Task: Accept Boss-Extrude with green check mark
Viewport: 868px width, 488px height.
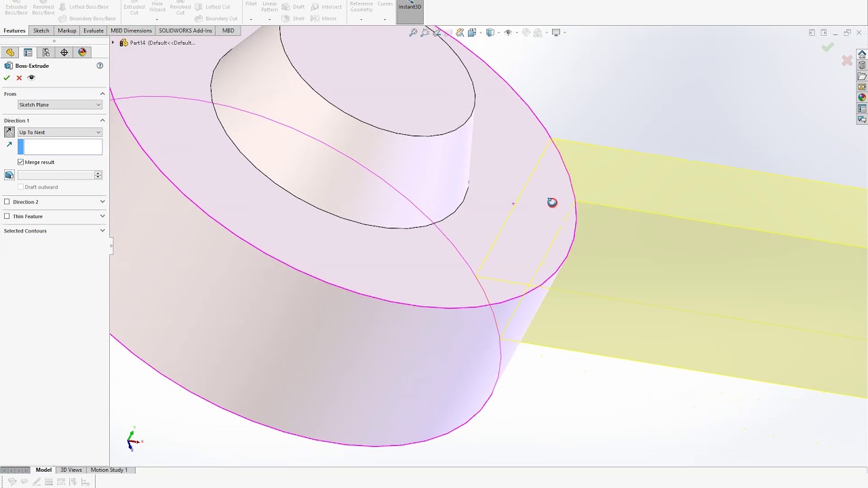Action: coord(7,78)
